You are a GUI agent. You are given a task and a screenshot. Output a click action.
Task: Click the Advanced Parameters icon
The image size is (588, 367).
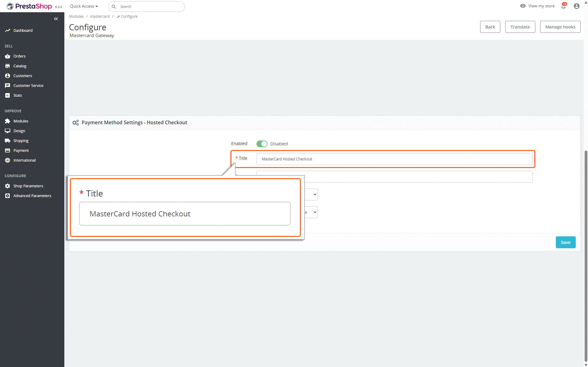8,196
